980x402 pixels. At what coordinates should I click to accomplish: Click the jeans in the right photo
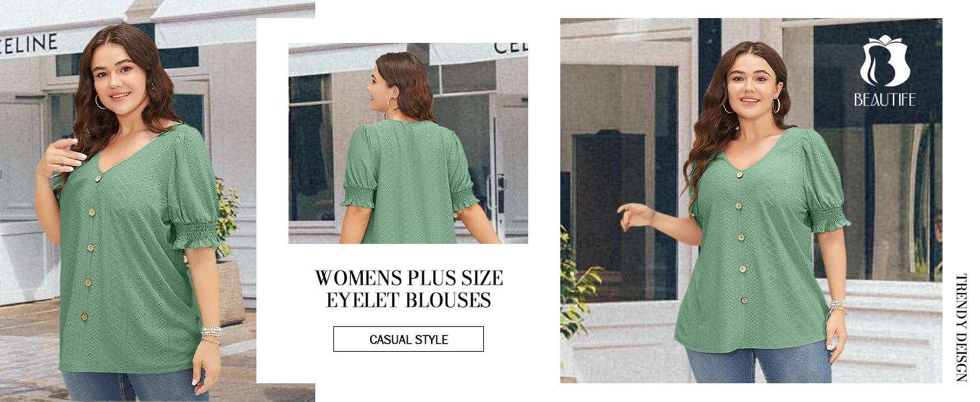(757, 364)
